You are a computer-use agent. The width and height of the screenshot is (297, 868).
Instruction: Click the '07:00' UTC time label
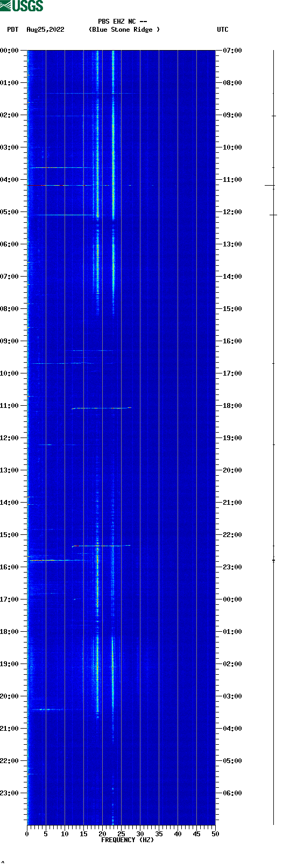[232, 51]
